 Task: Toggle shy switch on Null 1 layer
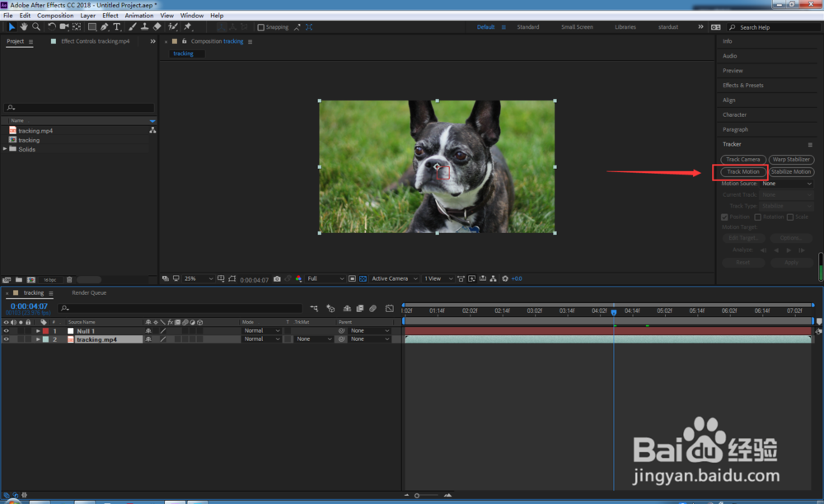148,331
